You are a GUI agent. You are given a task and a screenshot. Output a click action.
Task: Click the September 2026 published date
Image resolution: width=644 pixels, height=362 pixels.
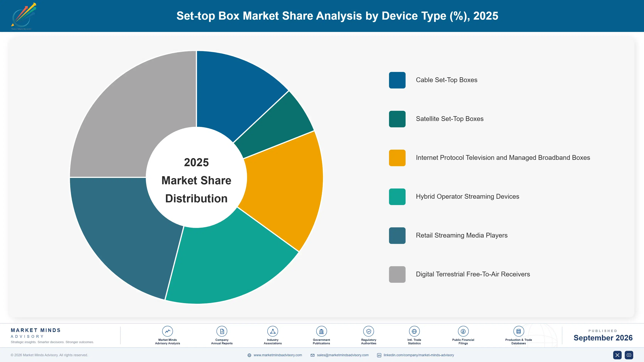pos(603,338)
